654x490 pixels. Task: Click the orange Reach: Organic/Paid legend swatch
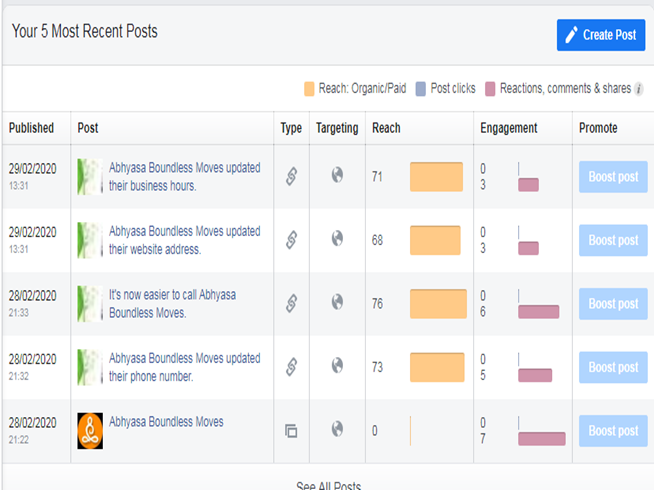pyautogui.click(x=309, y=89)
